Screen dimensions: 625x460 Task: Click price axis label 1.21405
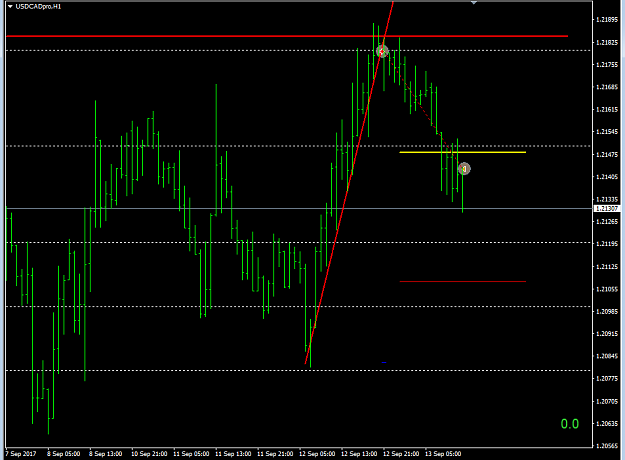pos(607,177)
